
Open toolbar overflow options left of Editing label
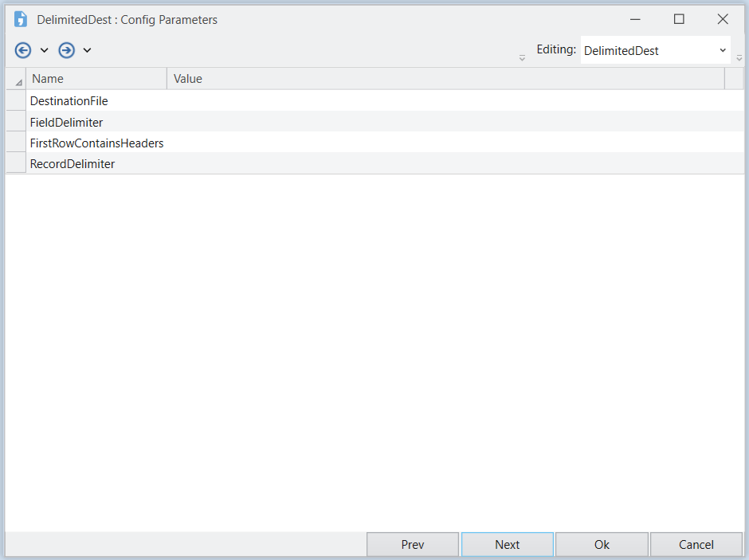522,58
